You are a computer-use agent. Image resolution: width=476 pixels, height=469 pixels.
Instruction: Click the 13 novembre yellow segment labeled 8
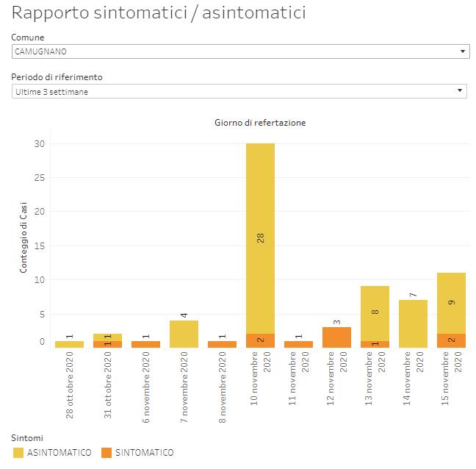tap(375, 312)
